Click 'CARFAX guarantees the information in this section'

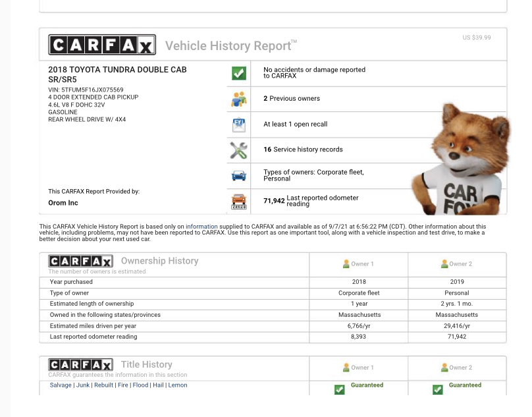[x=118, y=375]
